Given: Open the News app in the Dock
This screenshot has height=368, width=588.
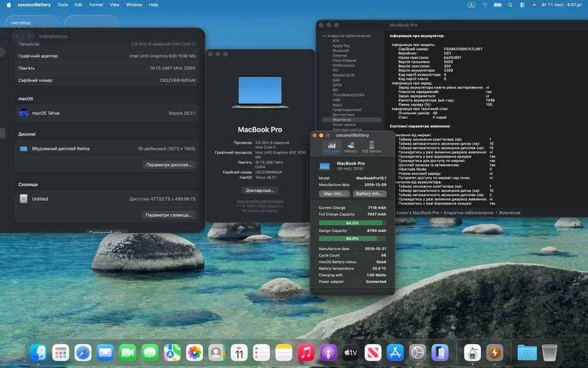Looking at the screenshot, I should click(x=373, y=353).
